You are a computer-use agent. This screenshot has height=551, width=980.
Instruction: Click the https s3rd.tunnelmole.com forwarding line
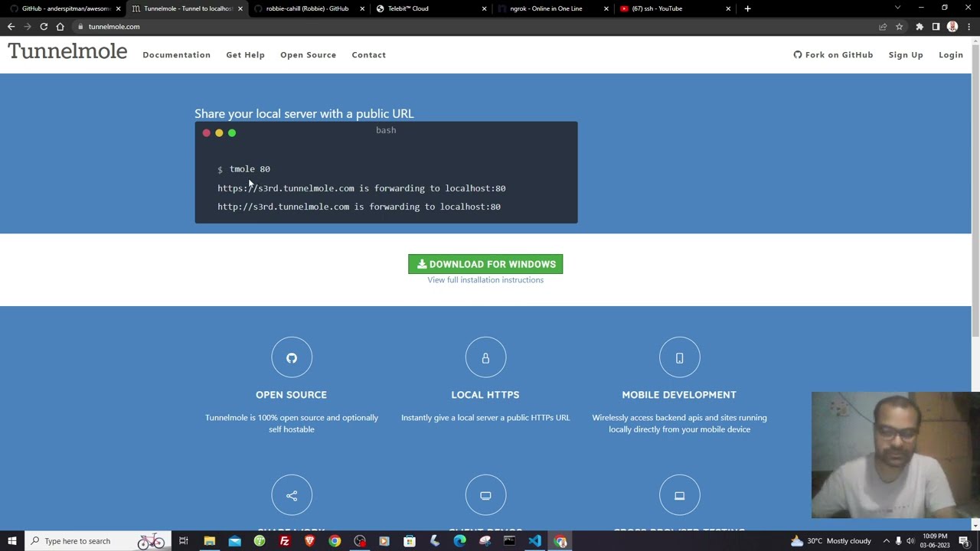[x=361, y=188]
